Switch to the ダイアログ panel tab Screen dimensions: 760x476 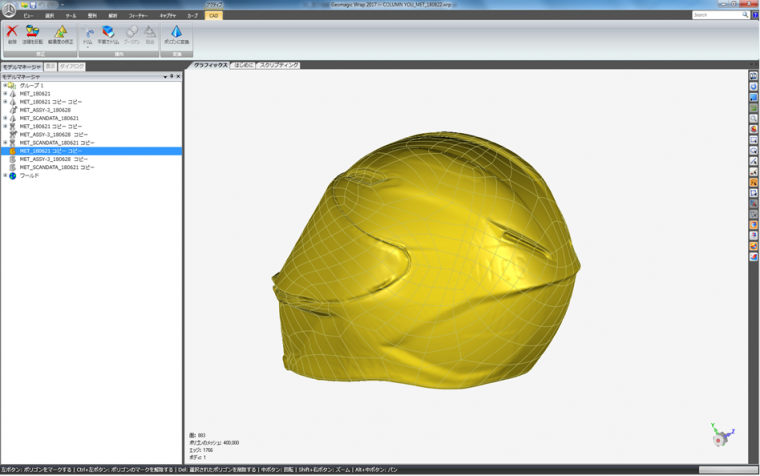[72, 66]
